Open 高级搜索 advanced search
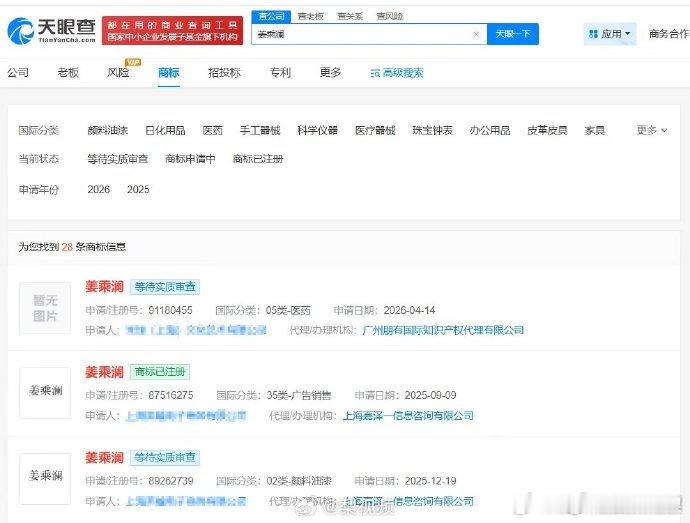The image size is (690, 523). tap(397, 73)
